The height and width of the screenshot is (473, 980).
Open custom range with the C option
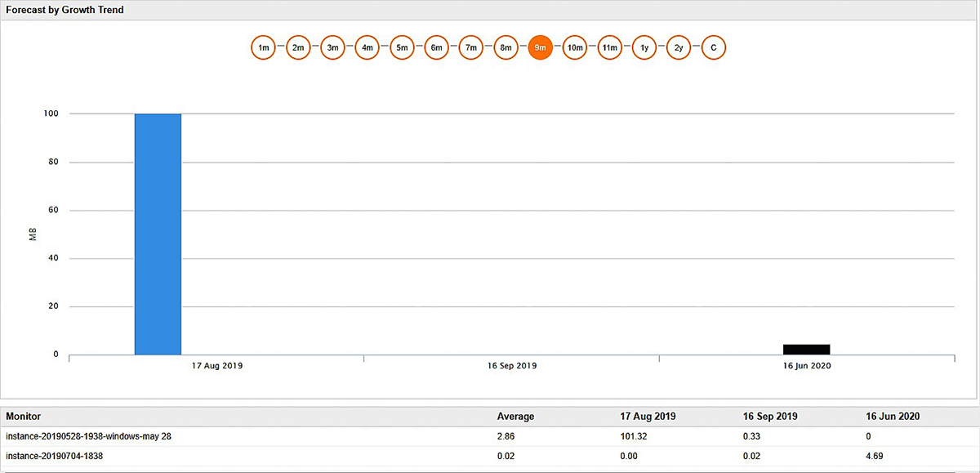click(713, 47)
